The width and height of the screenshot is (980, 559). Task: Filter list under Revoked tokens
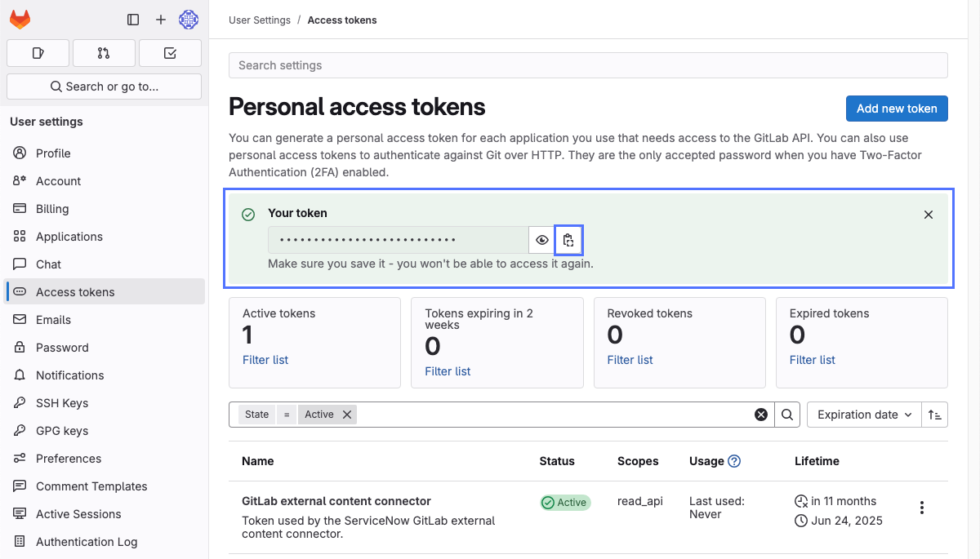pyautogui.click(x=630, y=360)
